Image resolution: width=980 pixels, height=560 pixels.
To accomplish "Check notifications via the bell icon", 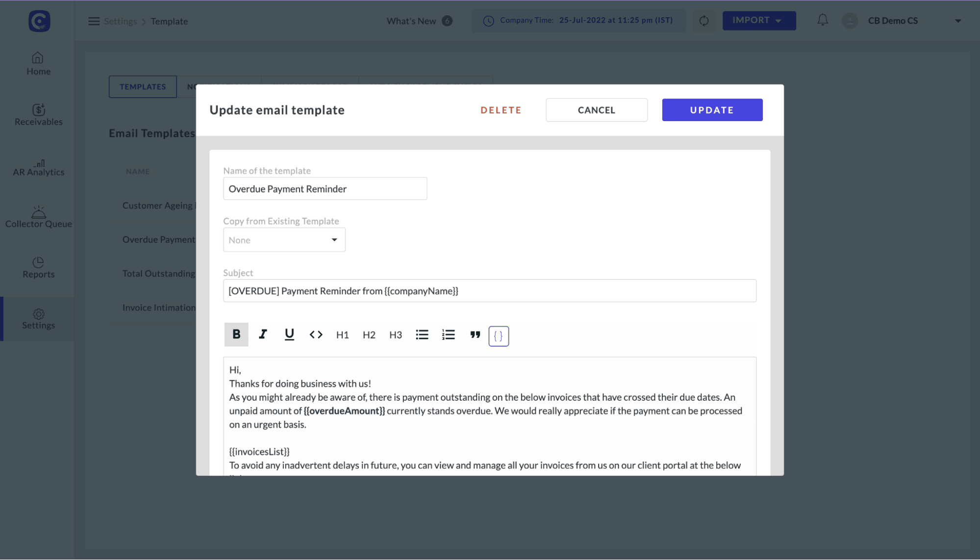I will point(823,20).
